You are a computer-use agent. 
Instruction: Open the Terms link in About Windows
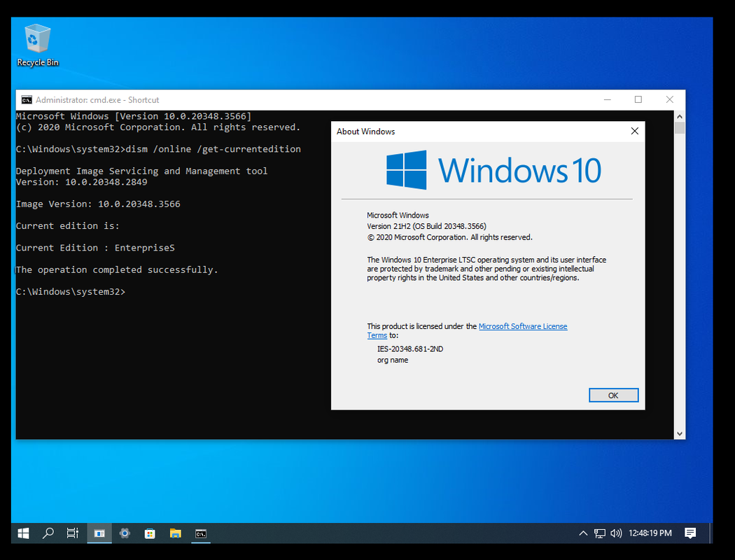377,335
